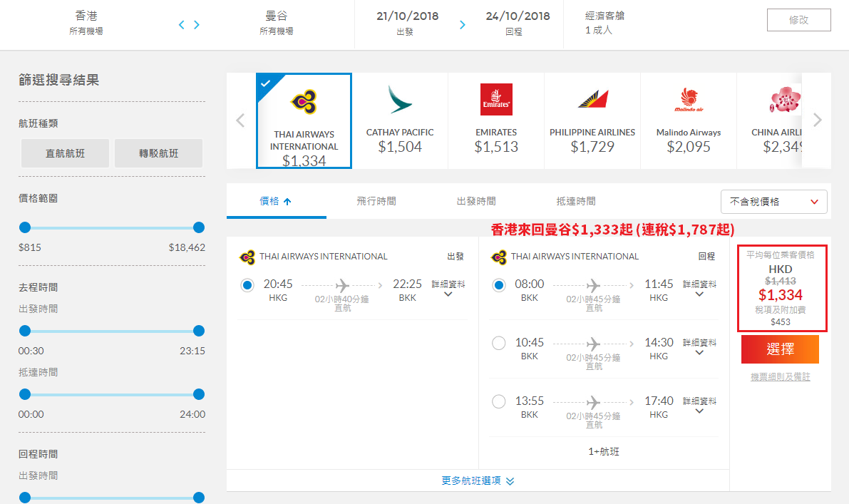Click the arrow between departure and return dates
Viewport: 849px width, 504px height.
coord(463,25)
